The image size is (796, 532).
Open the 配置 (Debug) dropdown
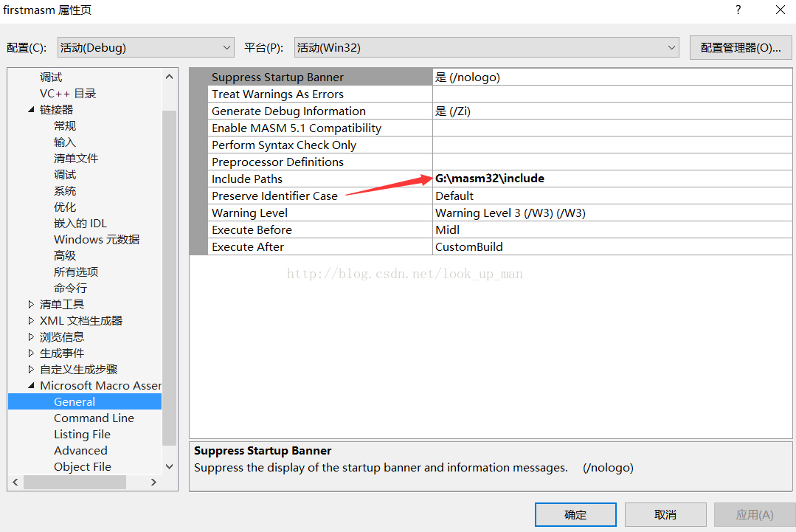click(x=145, y=48)
